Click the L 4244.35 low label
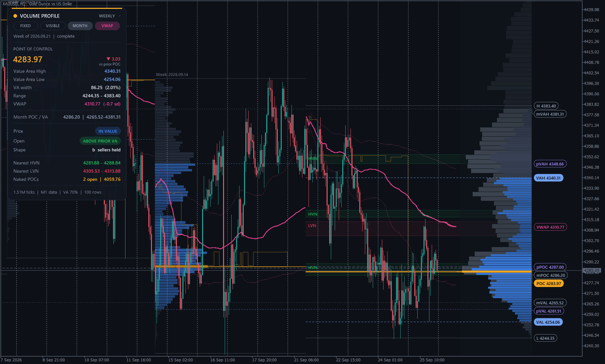 [545, 338]
